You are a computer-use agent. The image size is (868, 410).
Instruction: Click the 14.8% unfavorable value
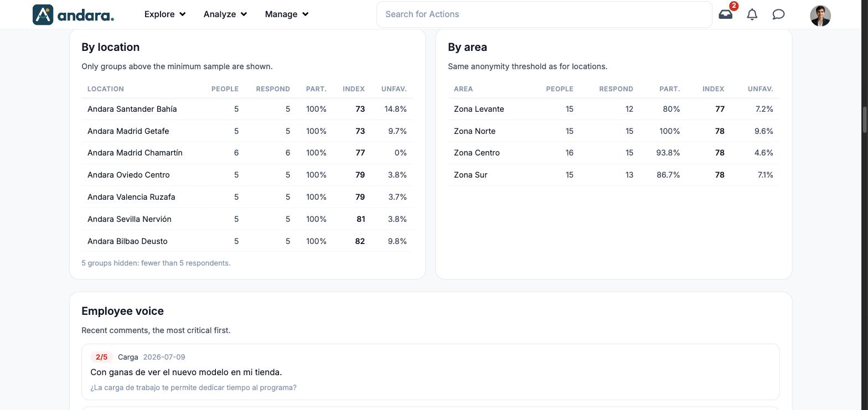(x=395, y=109)
